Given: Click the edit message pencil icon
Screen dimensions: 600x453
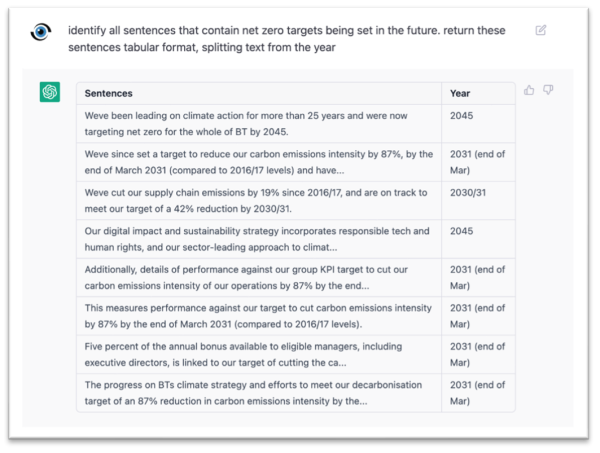Looking at the screenshot, I should 541,31.
